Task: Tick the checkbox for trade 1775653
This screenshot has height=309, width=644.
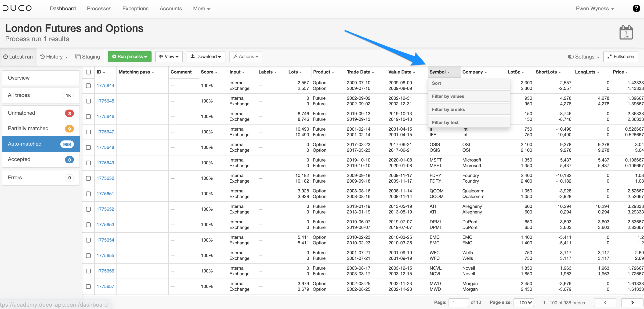Action: point(88,225)
